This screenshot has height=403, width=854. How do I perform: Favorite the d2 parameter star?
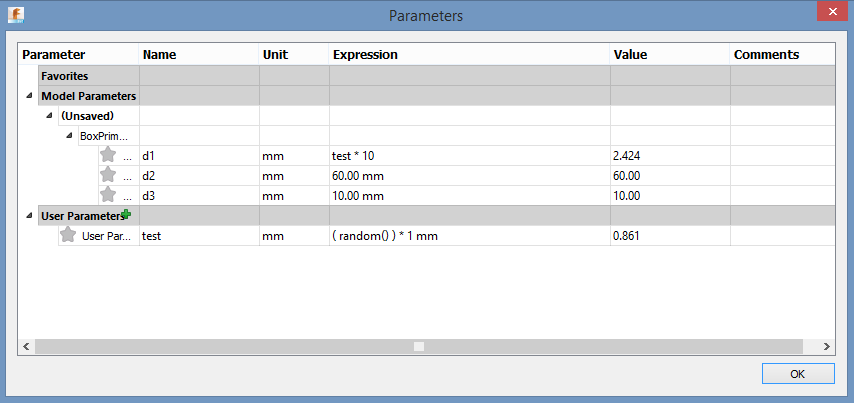[108, 175]
